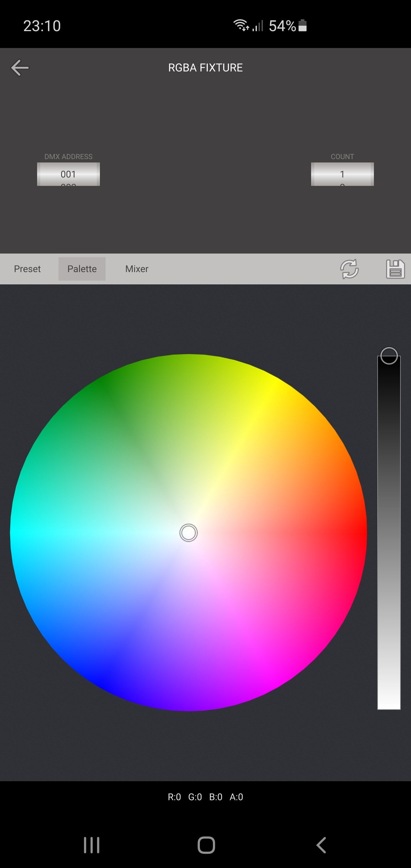Screen dimensions: 411x868
Task: Click the refresh/sync icon
Action: click(349, 269)
